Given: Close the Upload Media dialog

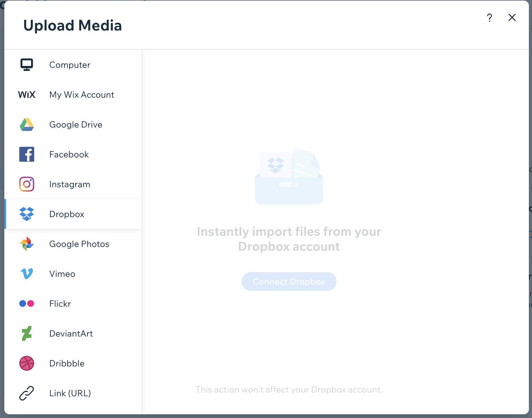Looking at the screenshot, I should tap(512, 17).
